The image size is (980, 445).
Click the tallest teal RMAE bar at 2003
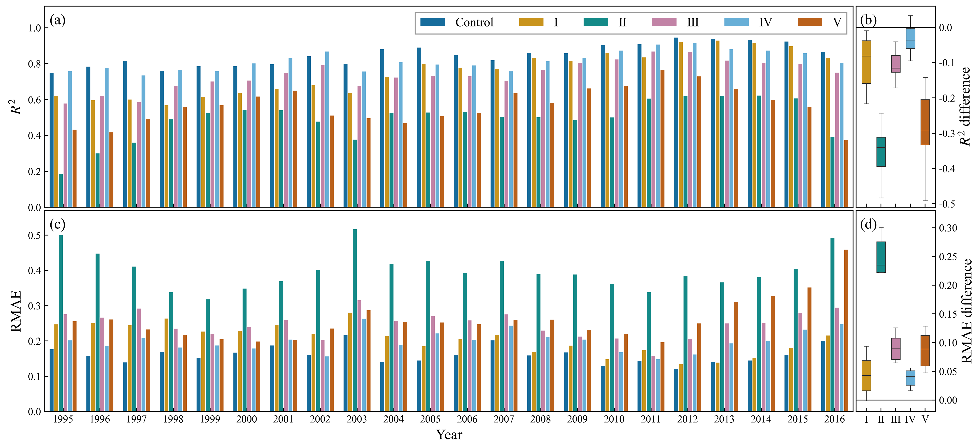[354, 320]
